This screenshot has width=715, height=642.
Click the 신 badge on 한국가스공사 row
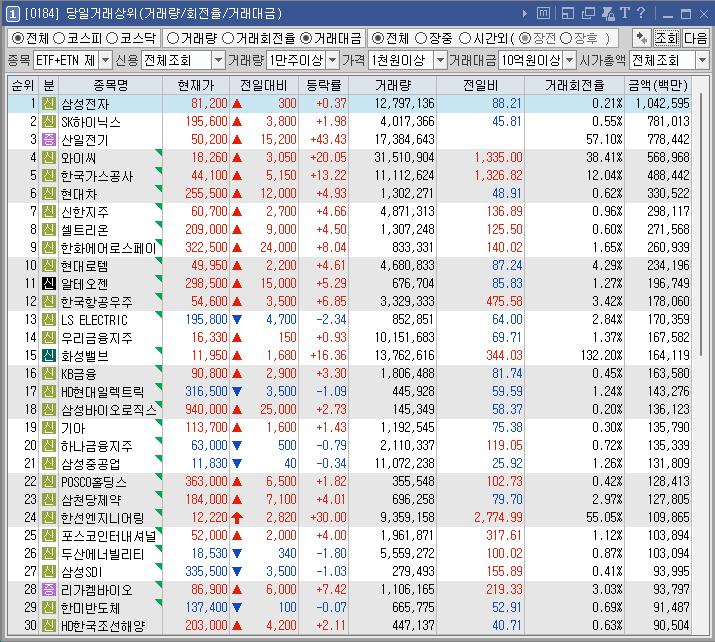[49, 176]
